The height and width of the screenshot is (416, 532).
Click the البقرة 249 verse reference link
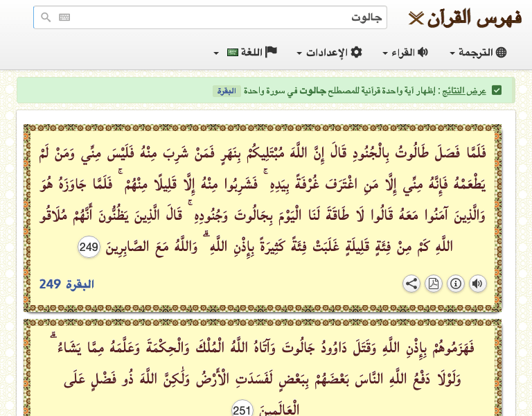66,284
